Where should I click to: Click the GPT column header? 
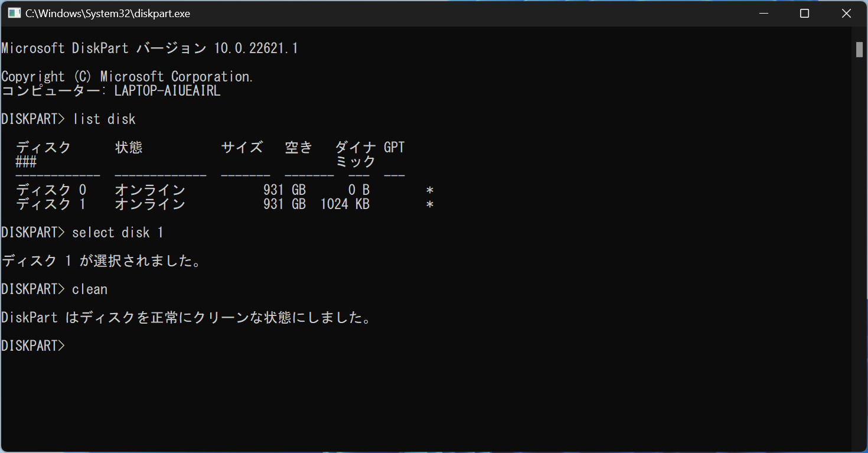[394, 148]
